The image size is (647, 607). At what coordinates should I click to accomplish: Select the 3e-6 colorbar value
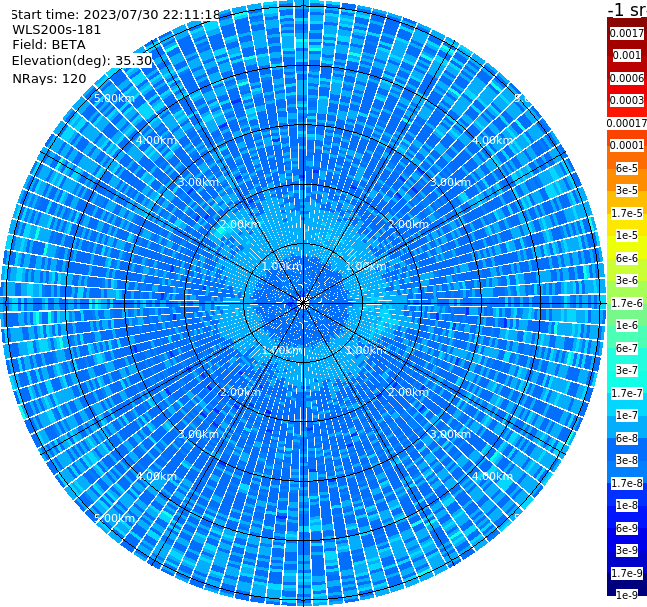(x=627, y=280)
